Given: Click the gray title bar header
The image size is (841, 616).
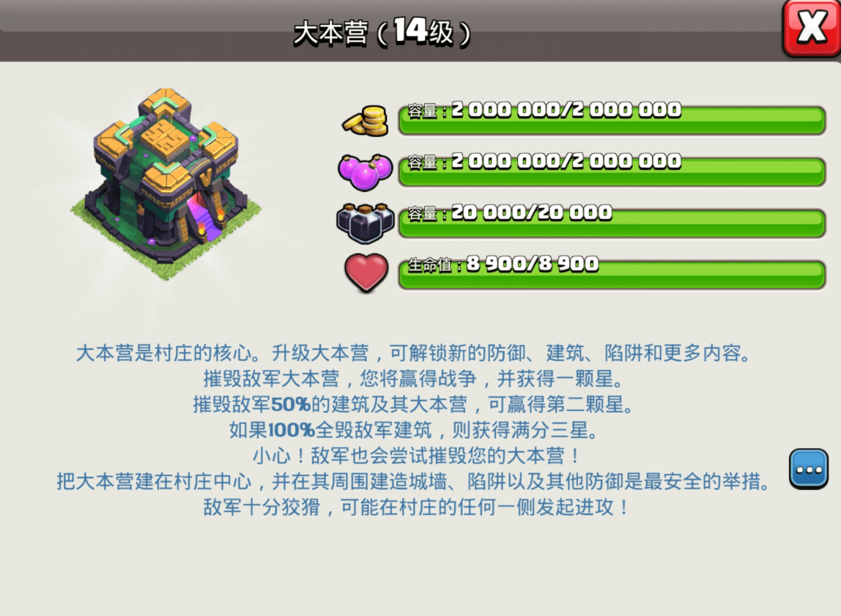Looking at the screenshot, I should [391, 31].
